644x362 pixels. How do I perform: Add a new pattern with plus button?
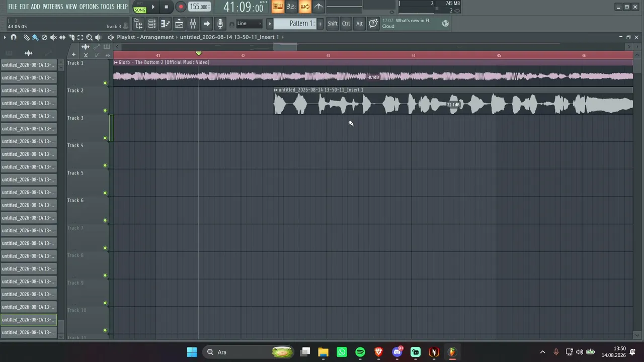[320, 24]
